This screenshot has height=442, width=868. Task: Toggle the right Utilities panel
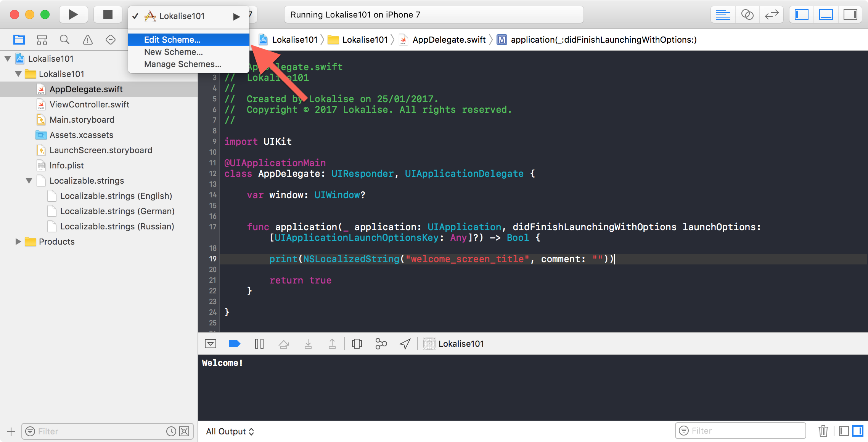pyautogui.click(x=850, y=15)
